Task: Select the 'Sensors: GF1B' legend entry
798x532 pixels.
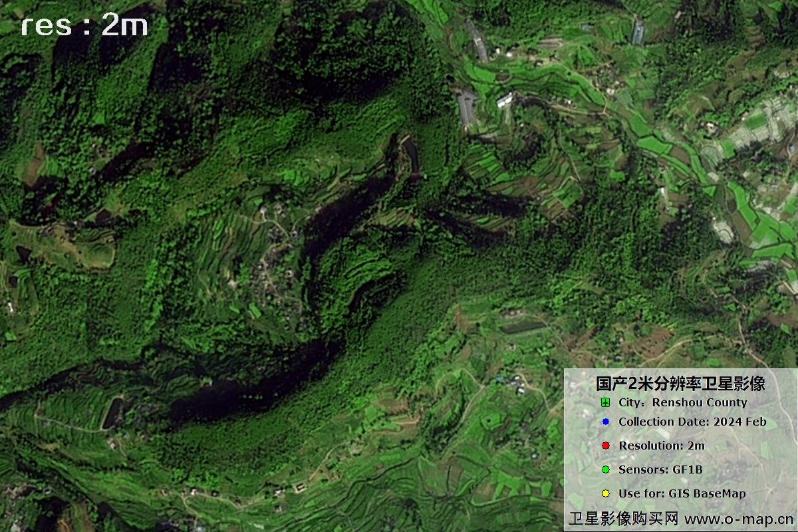Action: pos(660,469)
